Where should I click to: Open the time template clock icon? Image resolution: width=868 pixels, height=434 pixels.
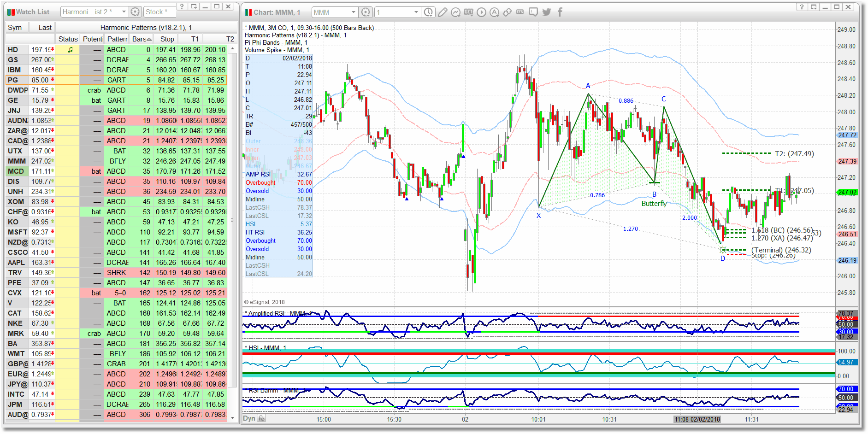(x=429, y=12)
